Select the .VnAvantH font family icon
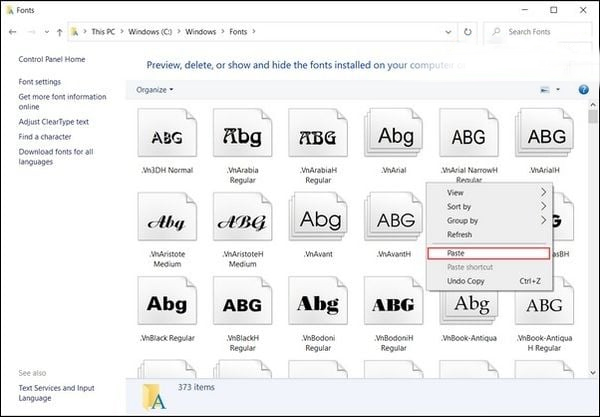600x417 pixels. pyautogui.click(x=393, y=217)
